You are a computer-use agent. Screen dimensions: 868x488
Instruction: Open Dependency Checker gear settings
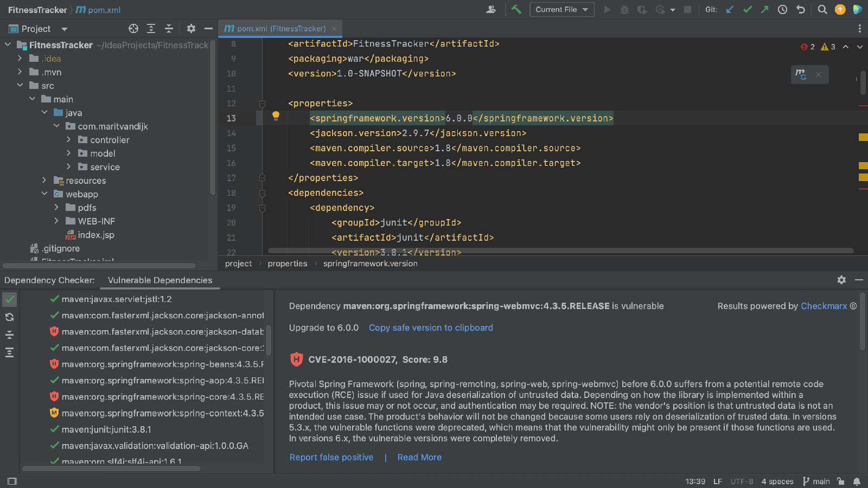[x=841, y=280]
